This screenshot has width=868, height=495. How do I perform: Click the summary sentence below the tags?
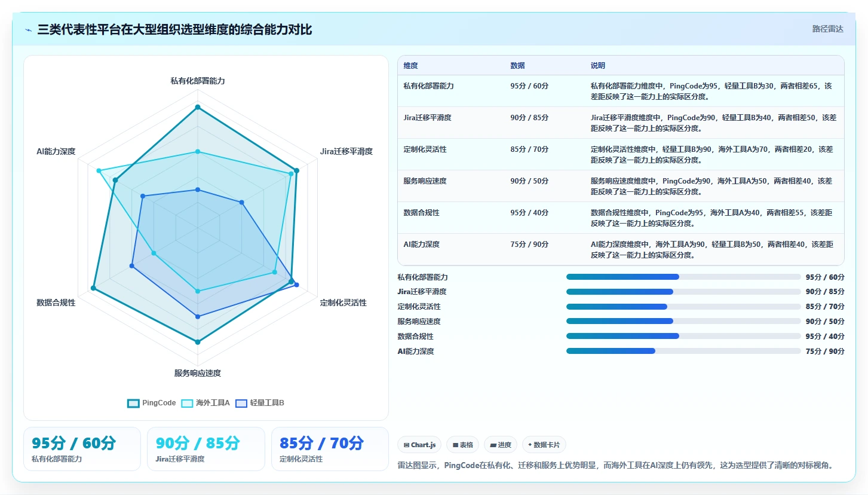pos(615,465)
